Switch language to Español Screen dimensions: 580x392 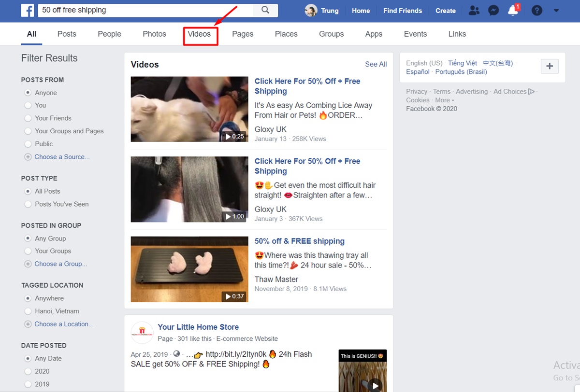(418, 72)
